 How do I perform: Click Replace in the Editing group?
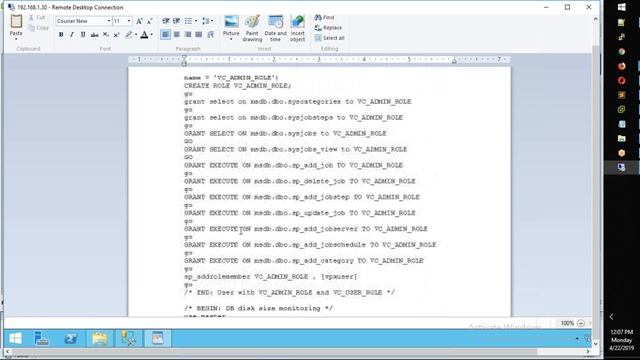[328, 28]
